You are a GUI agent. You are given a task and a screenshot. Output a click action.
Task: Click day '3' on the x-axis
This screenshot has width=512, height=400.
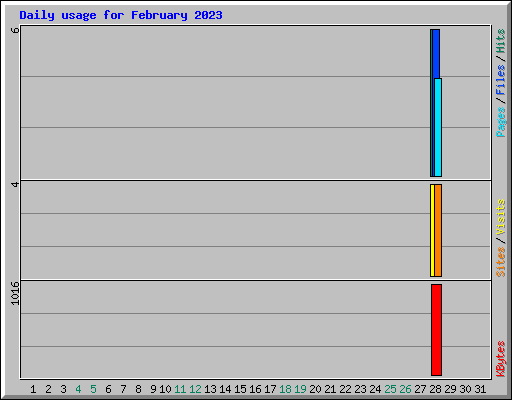tap(63, 389)
